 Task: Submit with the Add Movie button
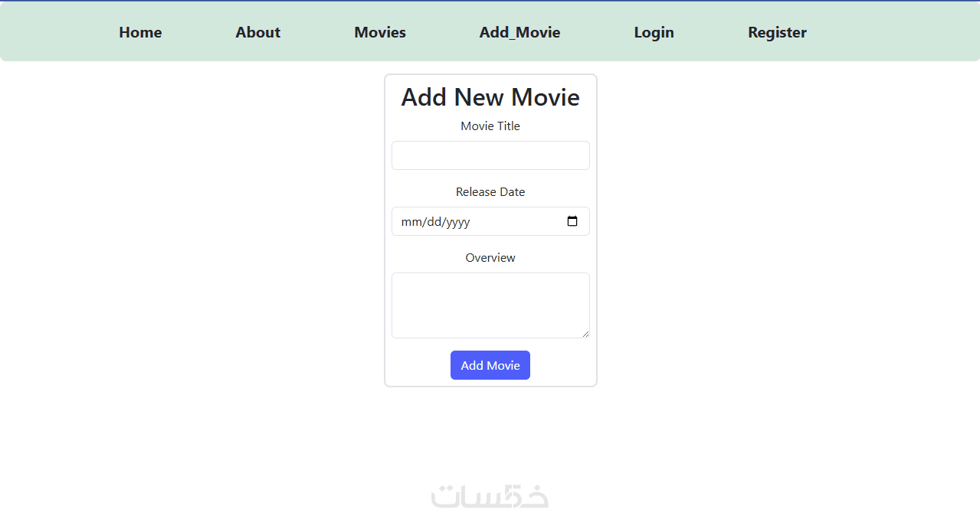490,365
